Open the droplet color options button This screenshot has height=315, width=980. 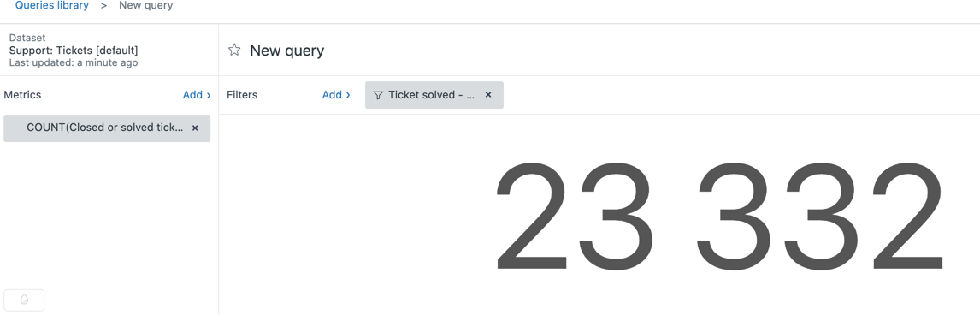pyautogui.click(x=25, y=300)
